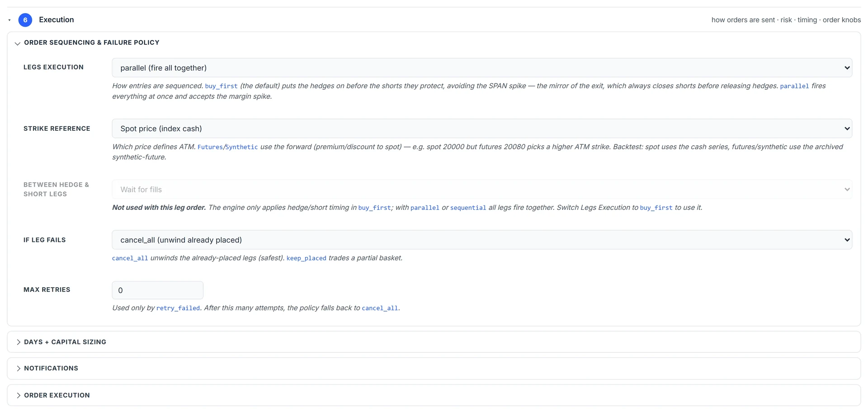The height and width of the screenshot is (413, 868).
Task: Open the Strike Reference dropdown
Action: click(482, 128)
